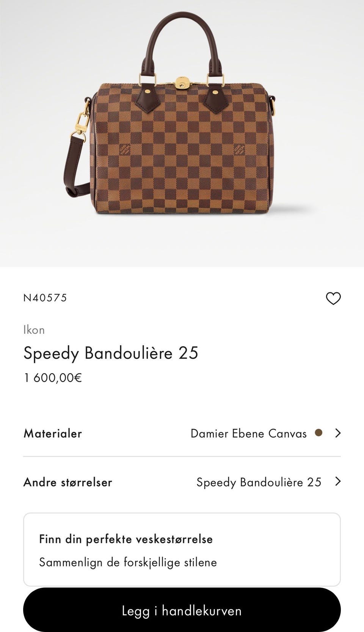
Task: Click the product code N40575
Action: [45, 298]
